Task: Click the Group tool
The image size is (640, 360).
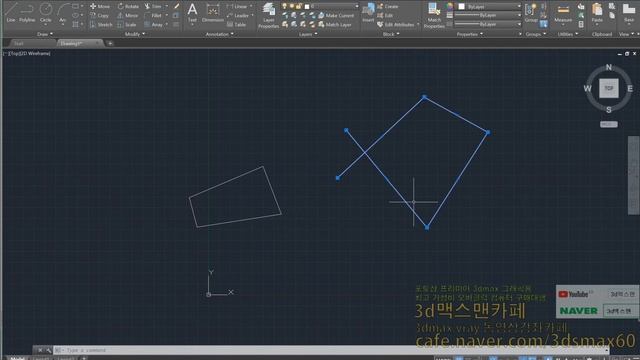Action: click(x=531, y=12)
